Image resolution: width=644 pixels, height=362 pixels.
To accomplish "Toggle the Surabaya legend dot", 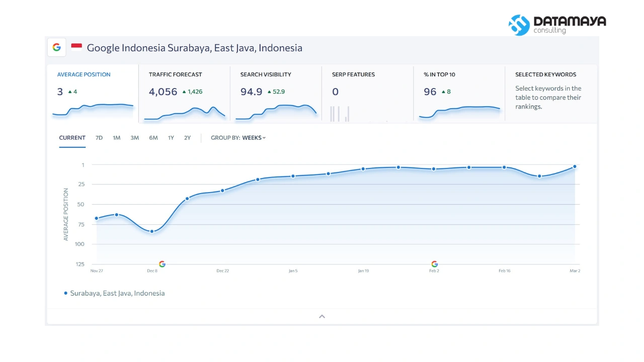I will tap(65, 293).
